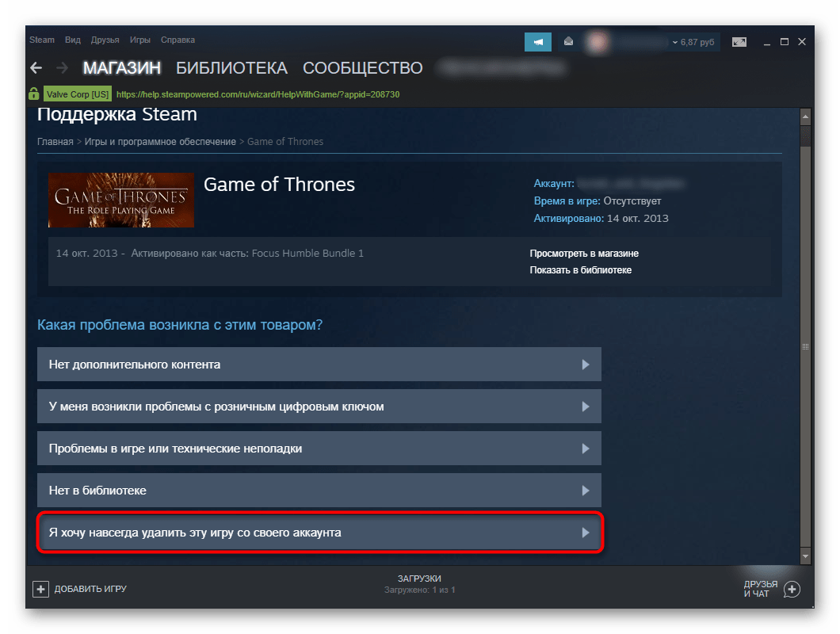Viewport: 840px width, 634px height.
Task: Open the Игры menu
Action: [x=139, y=40]
